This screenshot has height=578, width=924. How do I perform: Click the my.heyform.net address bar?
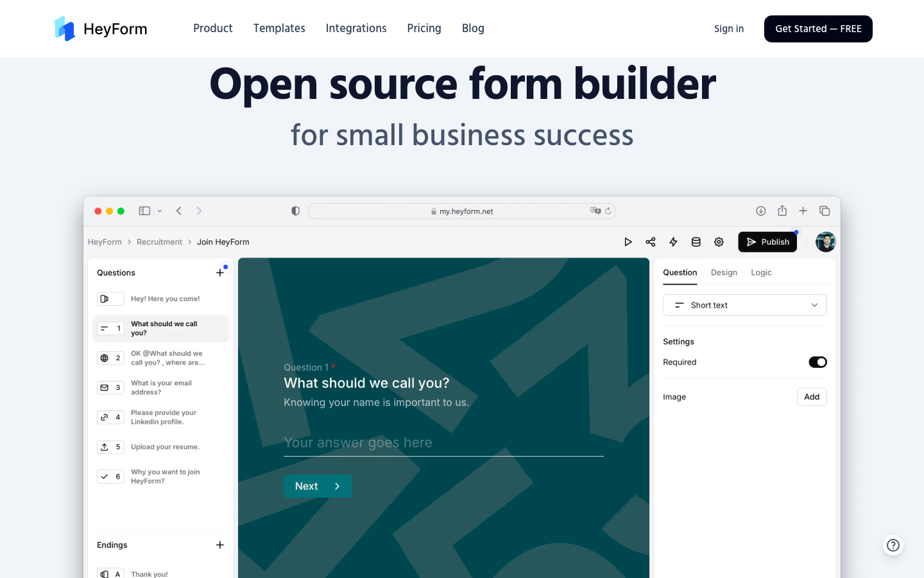[462, 211]
